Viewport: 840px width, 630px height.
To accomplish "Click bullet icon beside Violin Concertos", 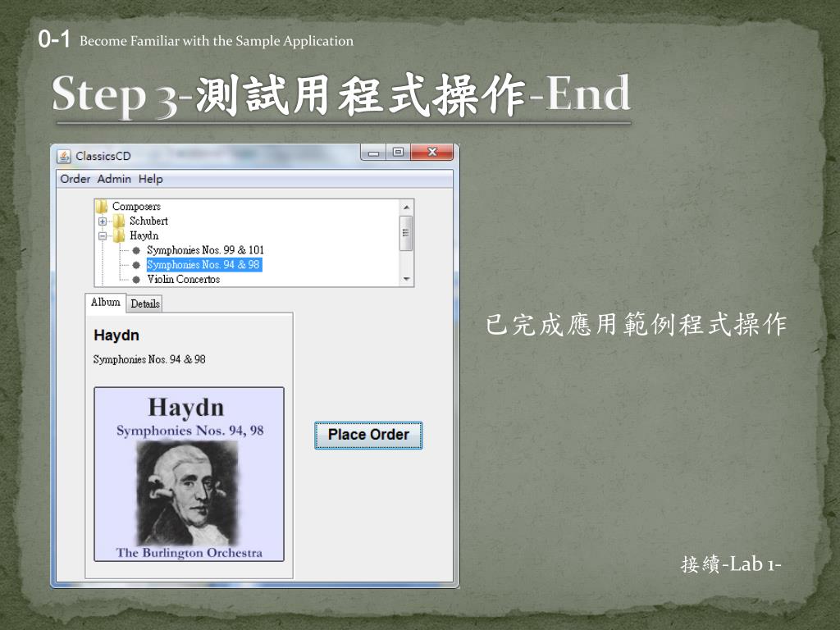I will point(136,279).
